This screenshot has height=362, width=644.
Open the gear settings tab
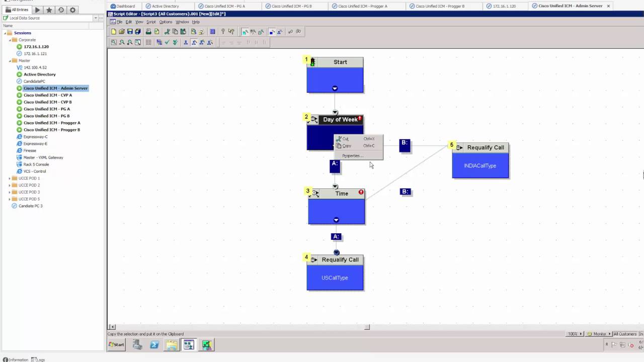click(72, 10)
